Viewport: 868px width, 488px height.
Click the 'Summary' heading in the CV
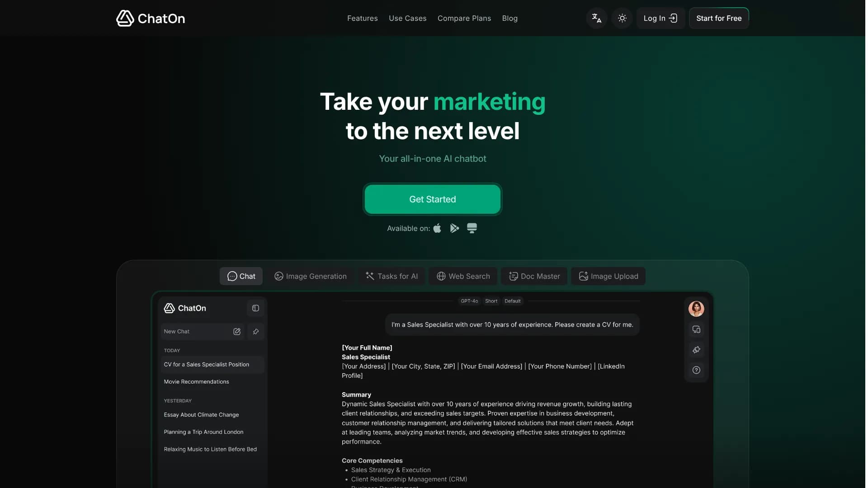click(x=356, y=395)
